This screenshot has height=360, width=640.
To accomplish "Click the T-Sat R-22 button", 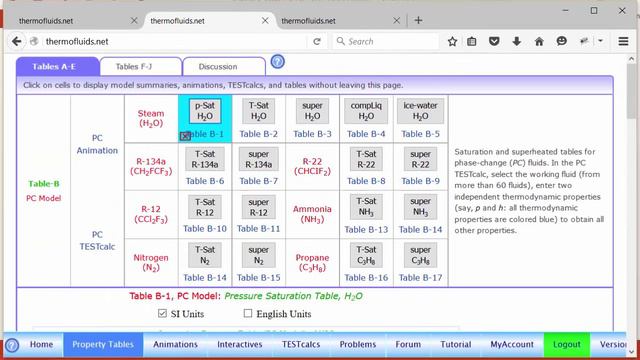I will pyautogui.click(x=366, y=159).
